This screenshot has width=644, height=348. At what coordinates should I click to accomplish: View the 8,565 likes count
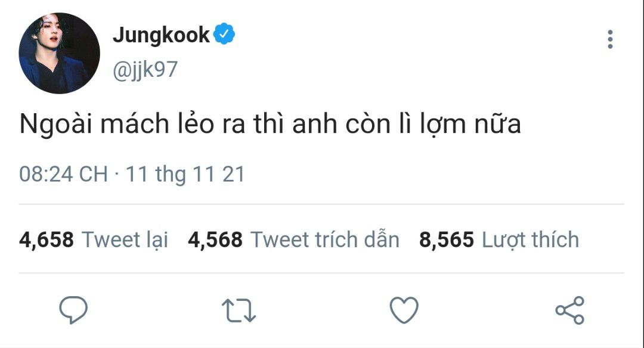pyautogui.click(x=447, y=240)
